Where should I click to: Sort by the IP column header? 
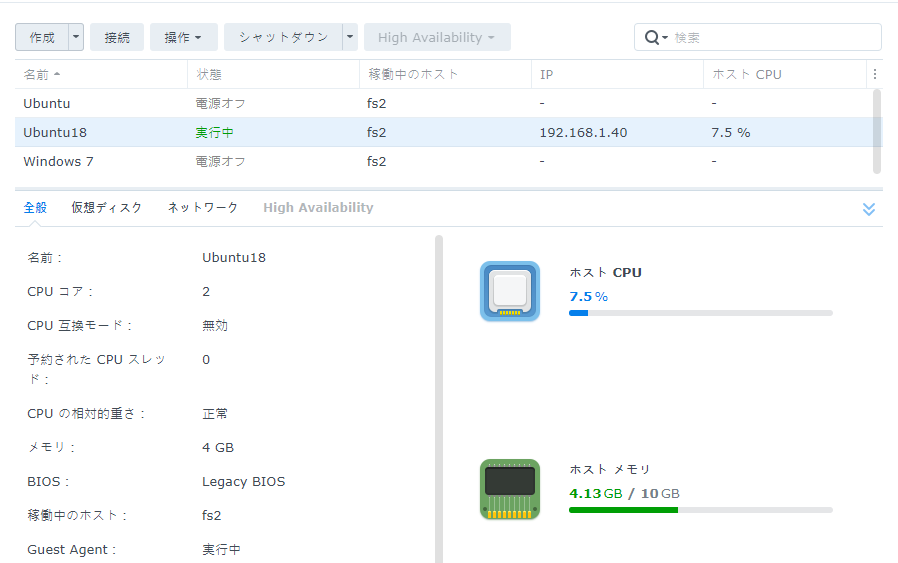[617, 74]
